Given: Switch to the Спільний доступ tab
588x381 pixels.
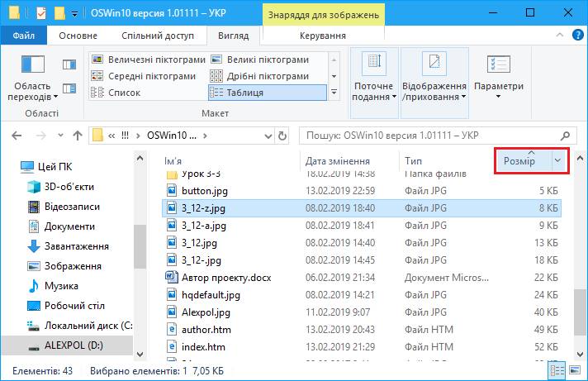Looking at the screenshot, I should pos(158,36).
